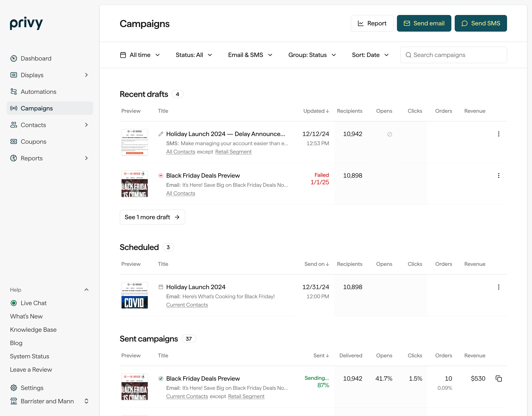The image size is (532, 416).
Task: Open Holiday Launch 2024 — Delay Announce draft title
Action: click(225, 134)
